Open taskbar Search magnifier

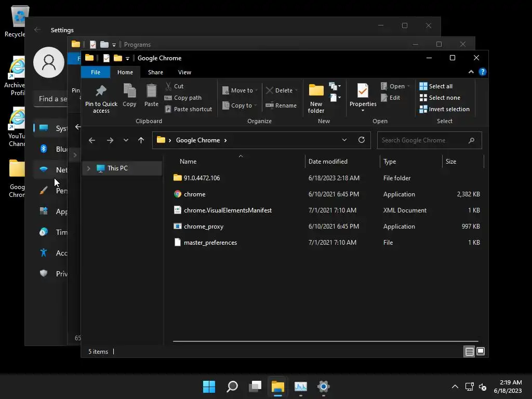[x=232, y=387]
